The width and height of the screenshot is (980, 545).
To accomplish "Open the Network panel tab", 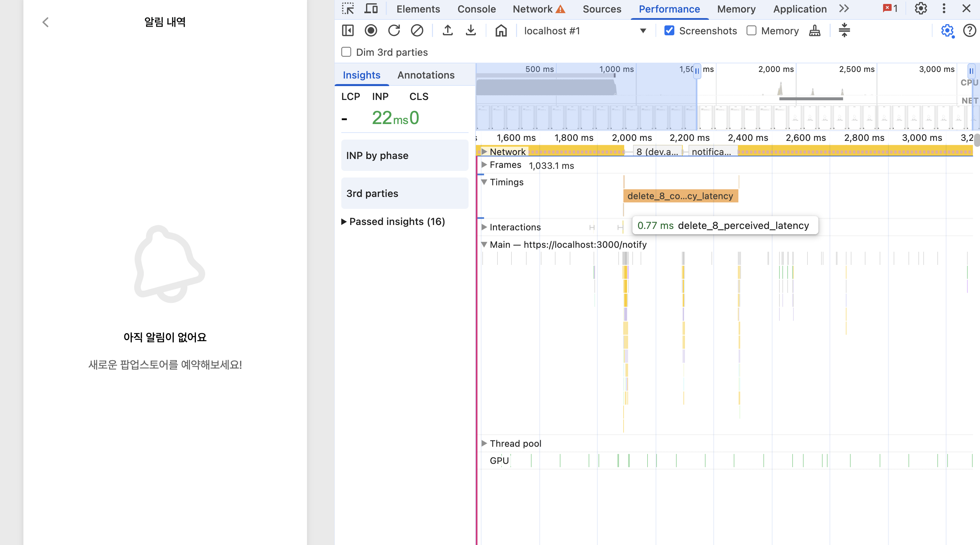I will pyautogui.click(x=533, y=9).
